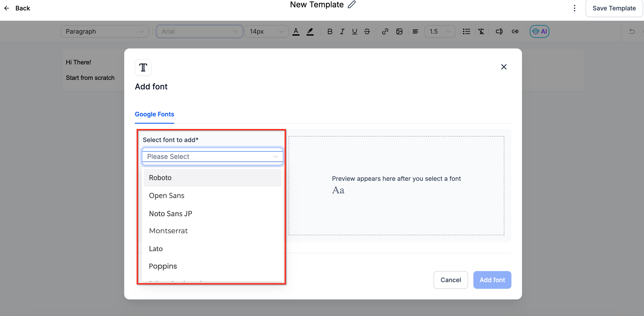
Task: Click the Bold formatting icon
Action: click(x=330, y=32)
